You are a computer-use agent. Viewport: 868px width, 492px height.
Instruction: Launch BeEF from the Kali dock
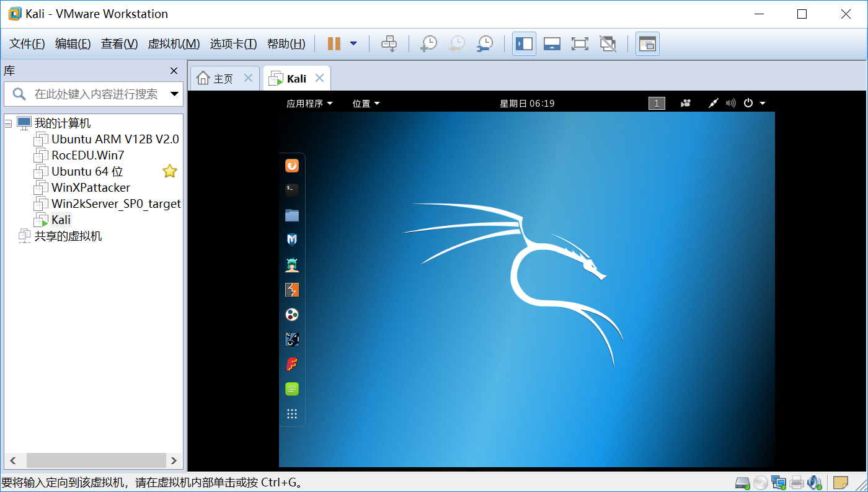[x=292, y=339]
